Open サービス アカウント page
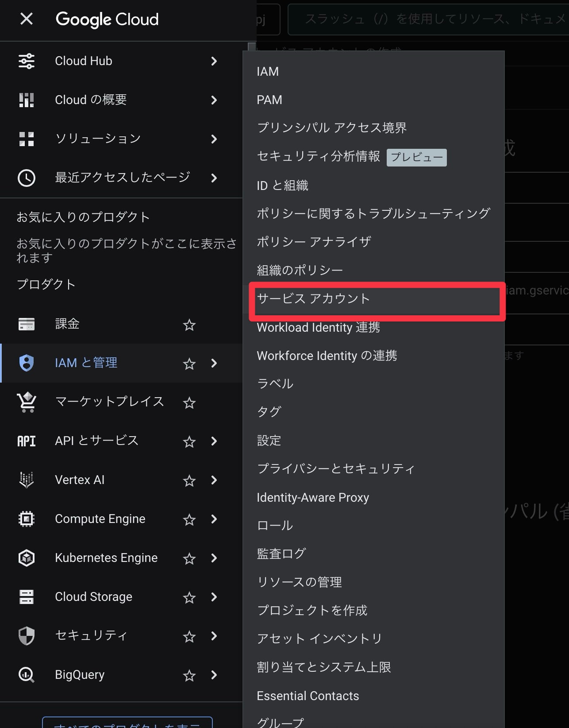Image resolution: width=569 pixels, height=728 pixels. 373,299
